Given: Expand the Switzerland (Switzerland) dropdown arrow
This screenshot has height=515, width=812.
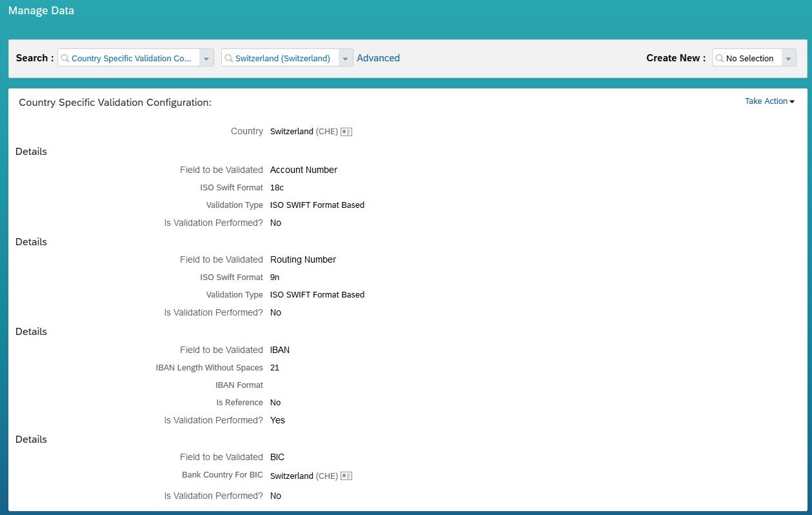Looking at the screenshot, I should 346,58.
